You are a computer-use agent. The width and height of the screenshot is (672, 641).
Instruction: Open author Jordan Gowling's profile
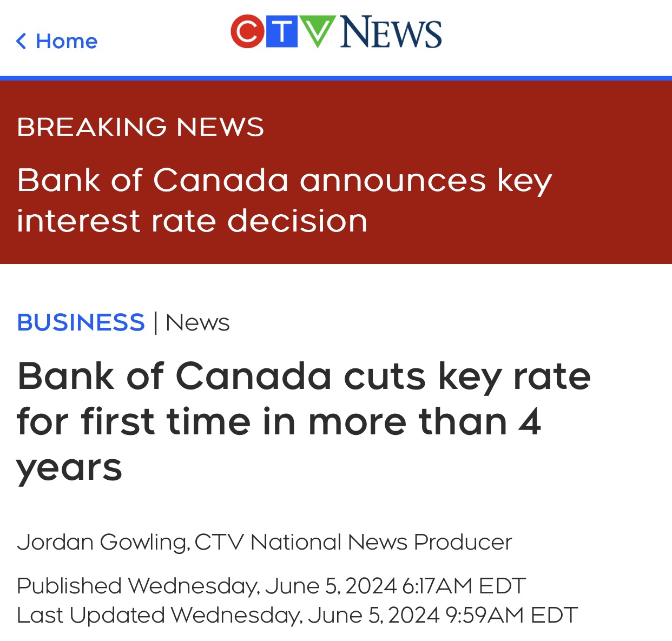click(103, 542)
